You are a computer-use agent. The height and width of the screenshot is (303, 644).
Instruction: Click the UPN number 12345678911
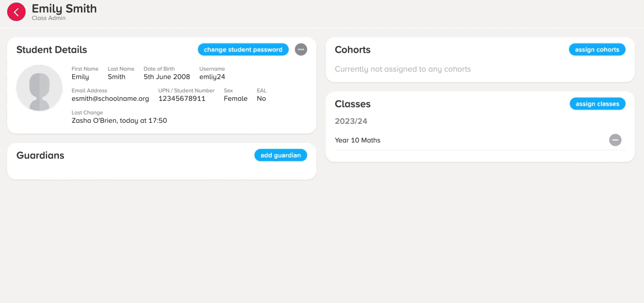pos(182,99)
